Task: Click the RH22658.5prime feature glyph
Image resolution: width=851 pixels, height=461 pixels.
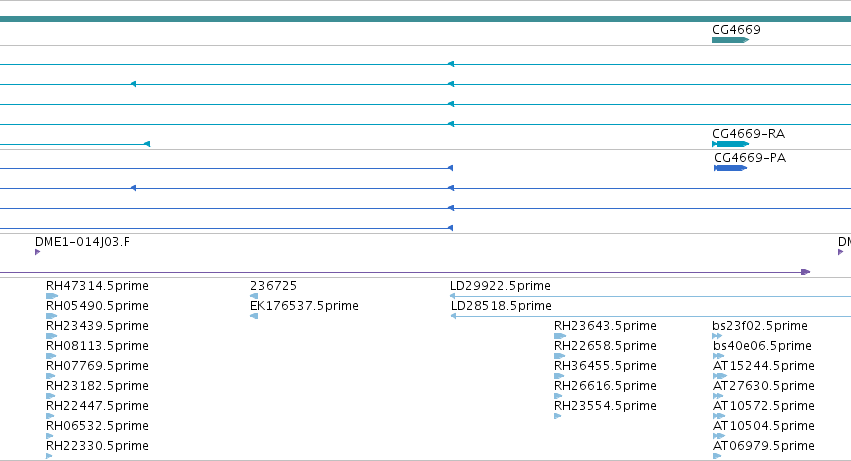Action: (x=560, y=356)
